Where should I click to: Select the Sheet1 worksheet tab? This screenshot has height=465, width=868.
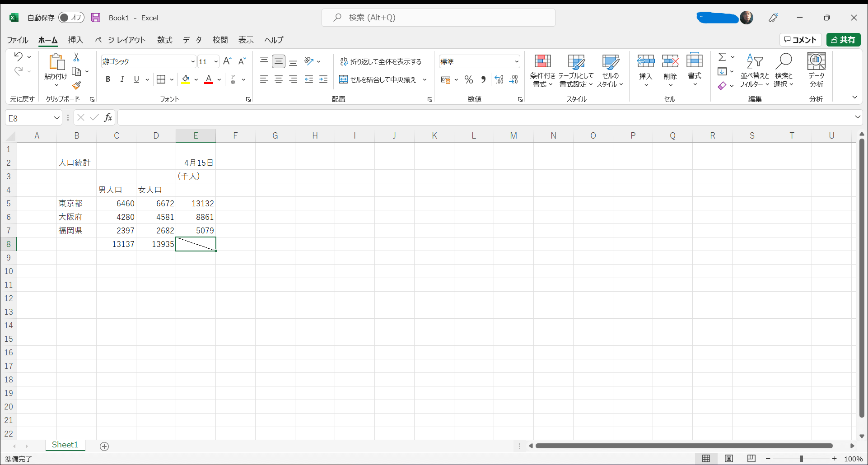[65, 445]
